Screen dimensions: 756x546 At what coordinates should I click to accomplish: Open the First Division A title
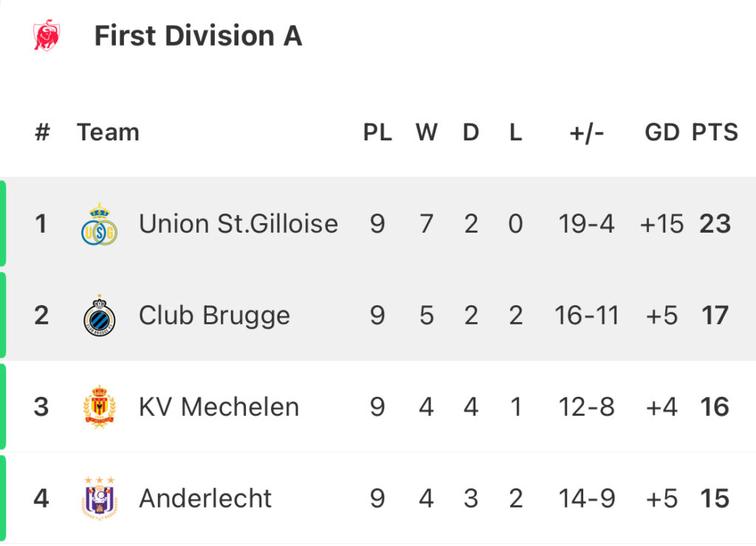click(x=198, y=35)
